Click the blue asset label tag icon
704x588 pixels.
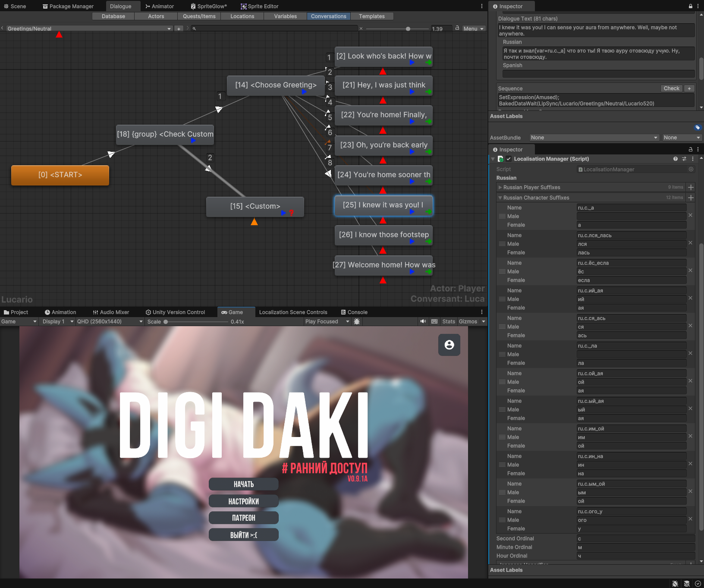(x=698, y=128)
